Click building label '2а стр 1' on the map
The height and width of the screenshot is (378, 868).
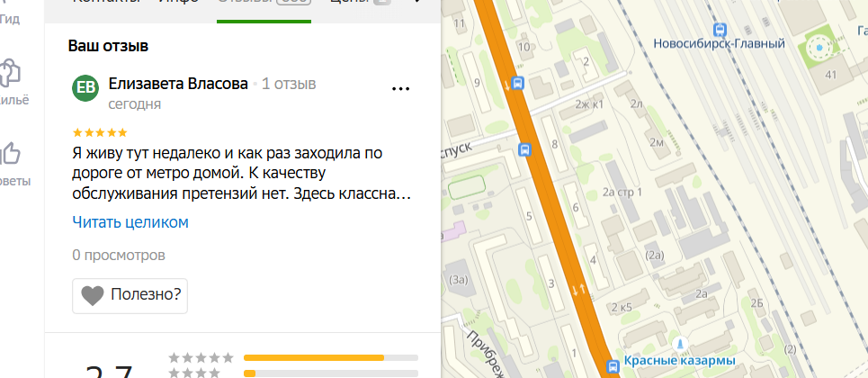[x=622, y=193]
